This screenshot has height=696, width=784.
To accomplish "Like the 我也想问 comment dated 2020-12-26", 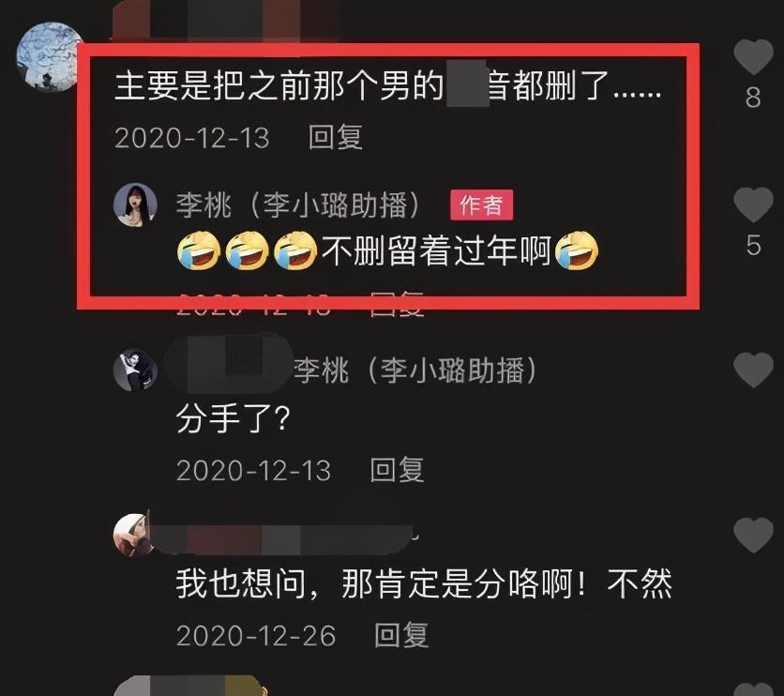I will coord(753,535).
